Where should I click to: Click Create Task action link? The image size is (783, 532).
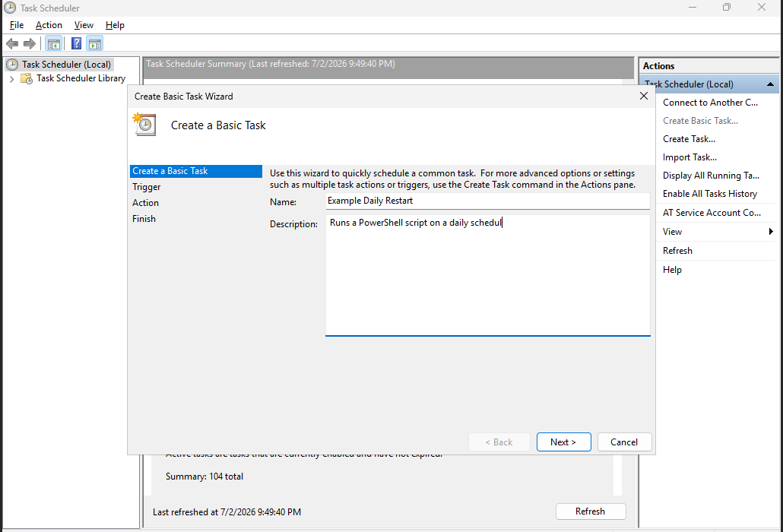689,139
